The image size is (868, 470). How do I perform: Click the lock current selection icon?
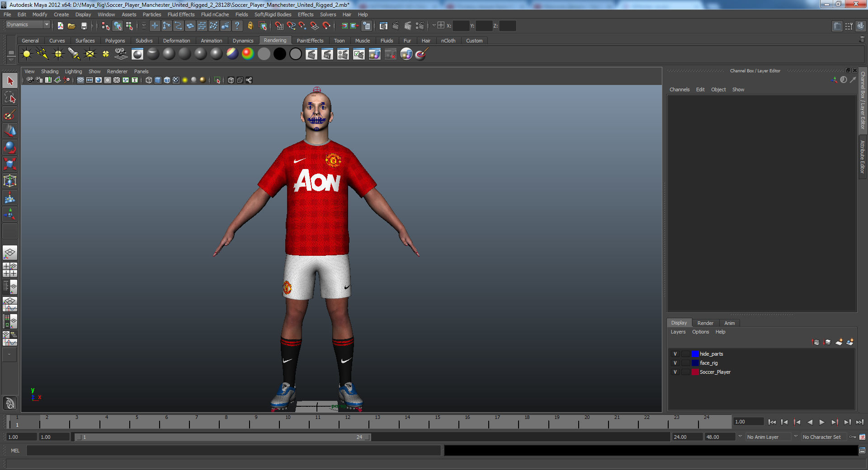click(x=250, y=26)
